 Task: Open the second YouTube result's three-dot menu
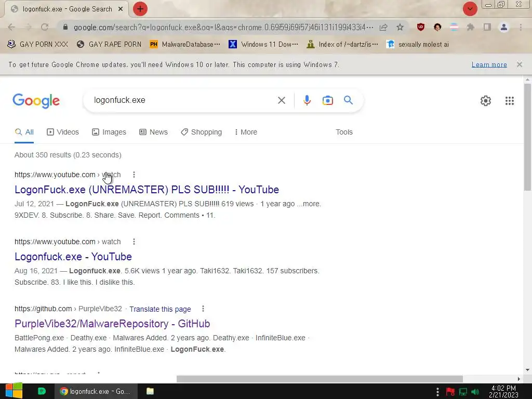pyautogui.click(x=134, y=242)
